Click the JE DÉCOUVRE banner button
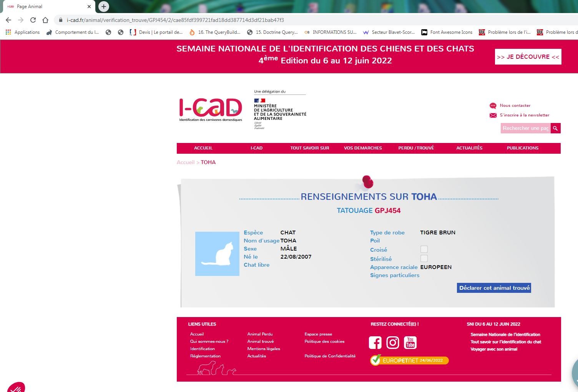This screenshot has height=392, width=578. click(x=528, y=56)
